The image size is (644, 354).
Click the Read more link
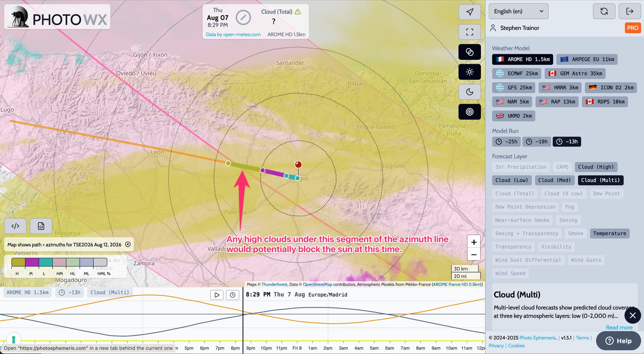click(x=619, y=327)
